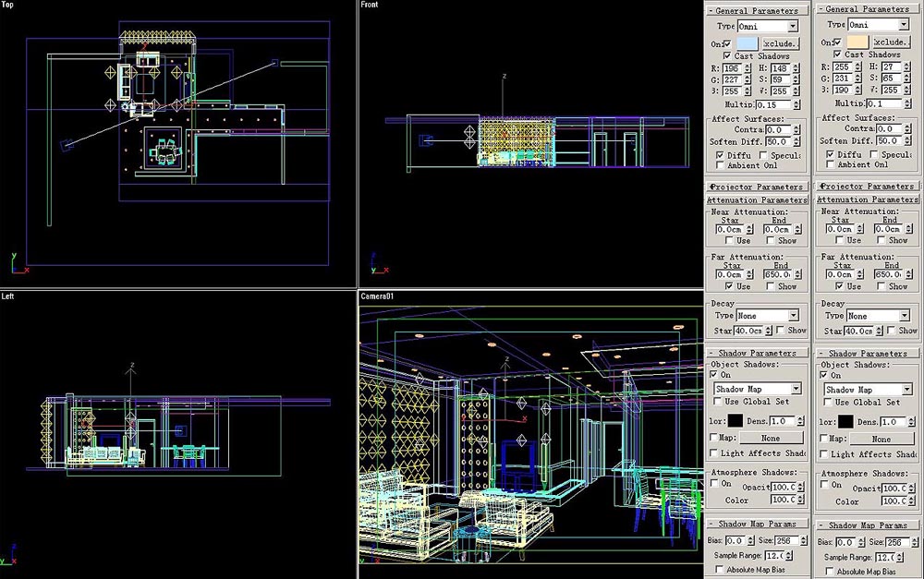
Task: Click shadow map Size field in left panel
Action: [786, 540]
